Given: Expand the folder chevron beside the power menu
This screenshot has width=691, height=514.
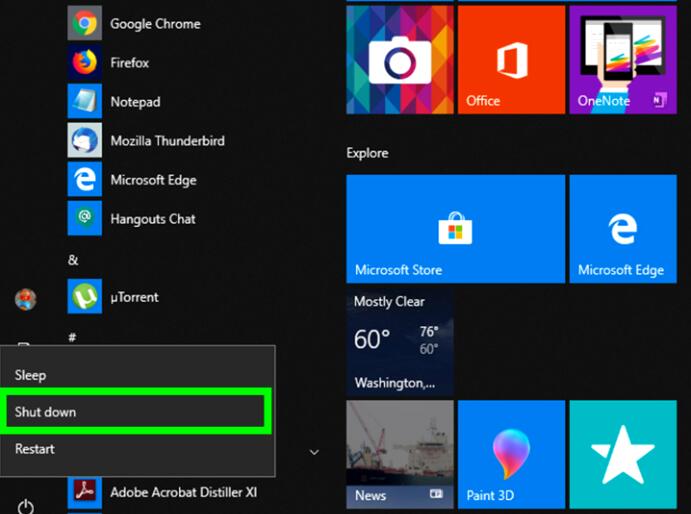Looking at the screenshot, I should pos(314,452).
